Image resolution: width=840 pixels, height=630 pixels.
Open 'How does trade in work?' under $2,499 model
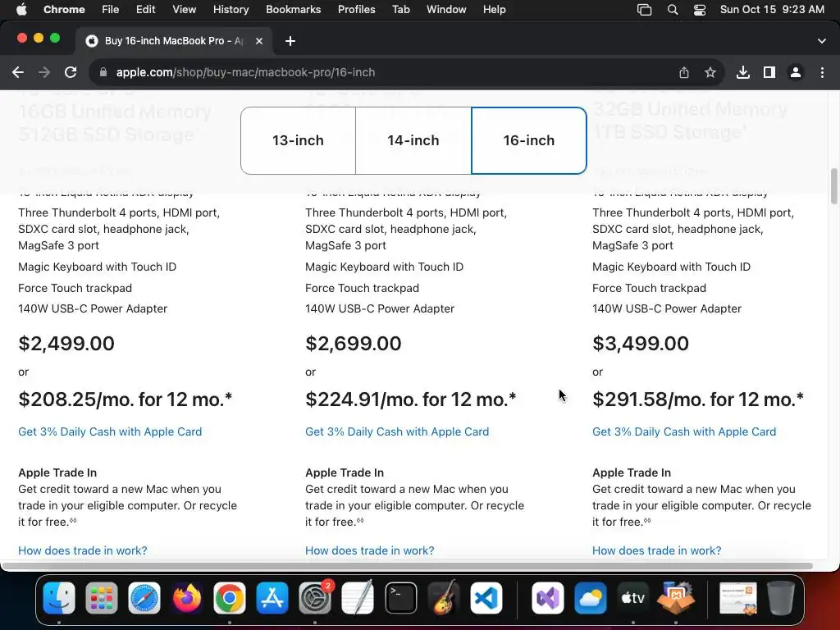coord(83,550)
